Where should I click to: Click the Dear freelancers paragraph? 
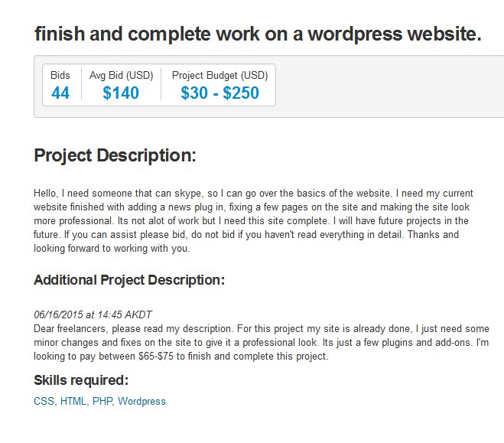click(x=262, y=342)
